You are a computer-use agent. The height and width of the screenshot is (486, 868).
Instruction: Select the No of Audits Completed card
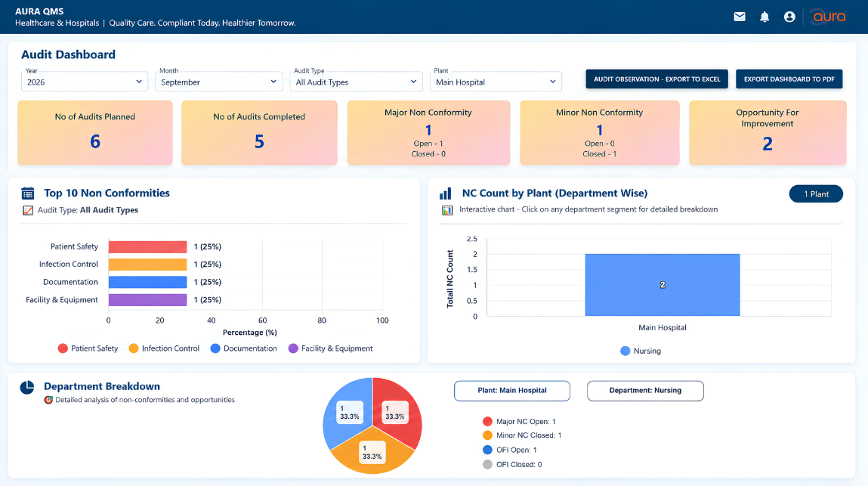[259, 132]
